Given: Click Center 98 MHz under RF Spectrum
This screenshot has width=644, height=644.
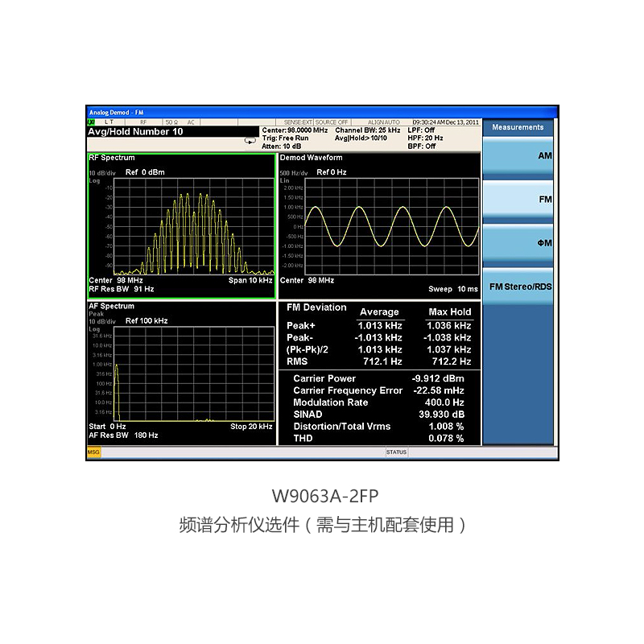Looking at the screenshot, I should 116,280.
